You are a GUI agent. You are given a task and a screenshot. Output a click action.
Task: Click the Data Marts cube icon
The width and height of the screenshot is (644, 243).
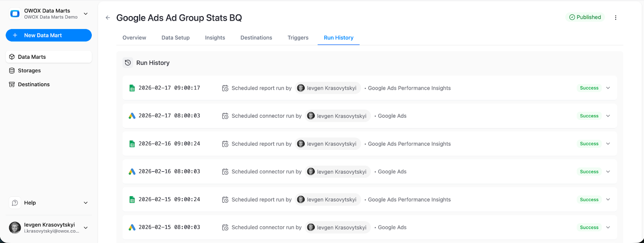tap(12, 57)
